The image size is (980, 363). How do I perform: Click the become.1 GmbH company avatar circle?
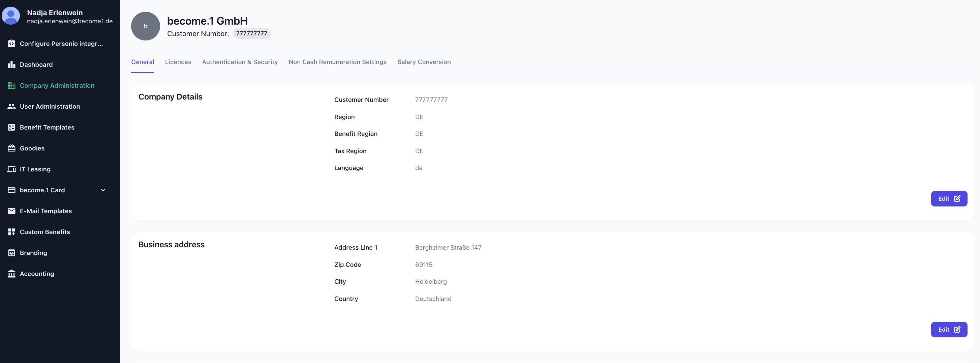point(145,26)
